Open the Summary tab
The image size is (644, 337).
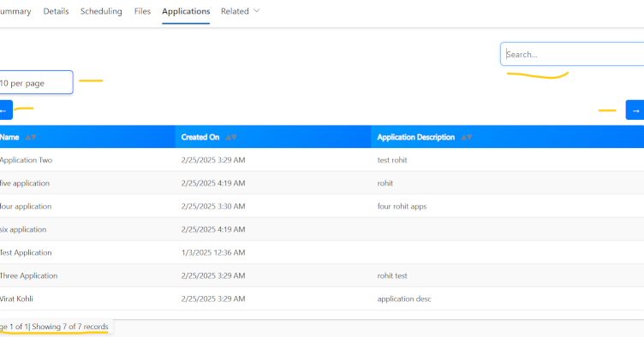coord(15,11)
